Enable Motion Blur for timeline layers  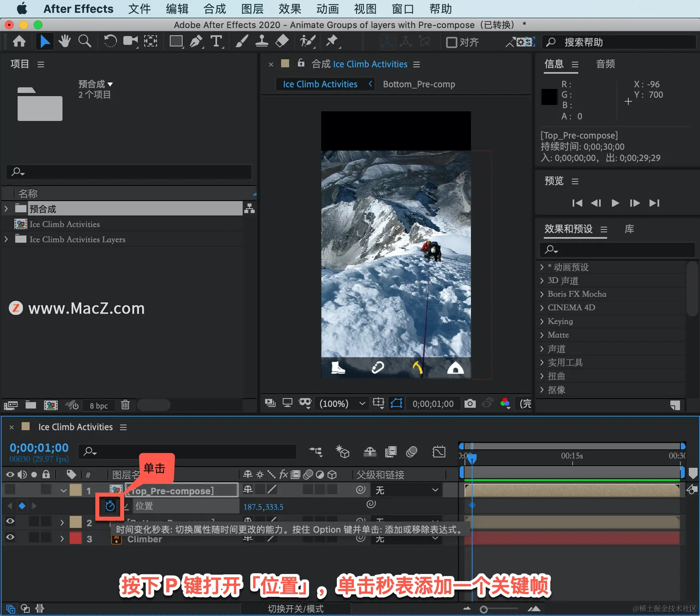[x=412, y=452]
